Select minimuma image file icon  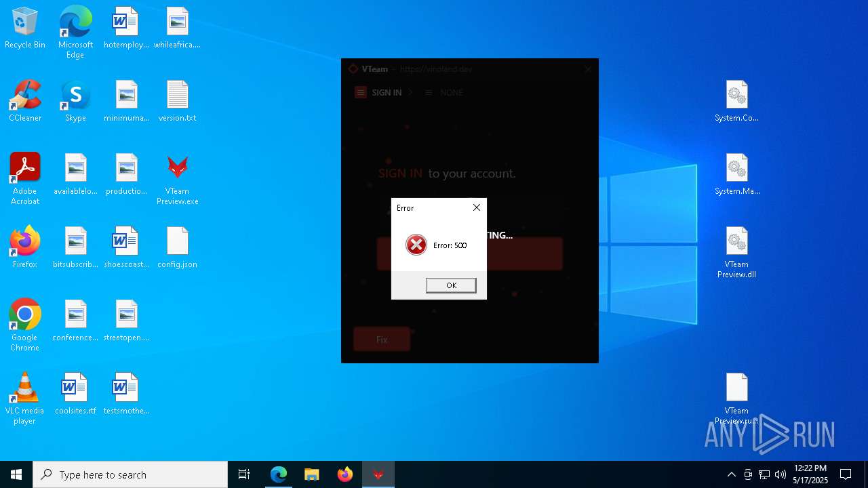click(126, 102)
